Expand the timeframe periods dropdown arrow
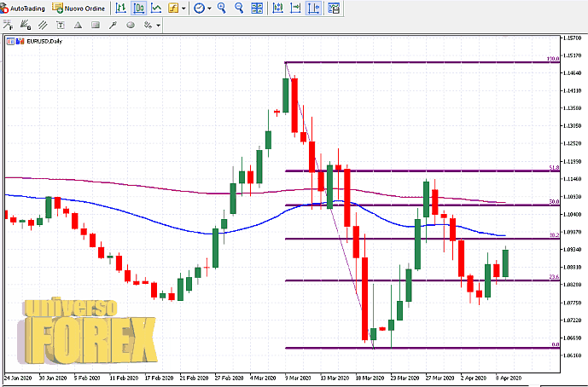588x387 pixels. tap(210, 8)
